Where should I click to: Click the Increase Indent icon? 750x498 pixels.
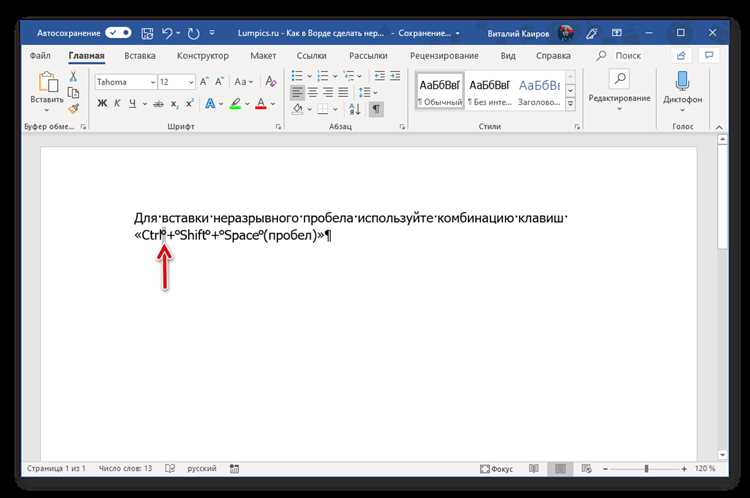pyautogui.click(x=395, y=76)
